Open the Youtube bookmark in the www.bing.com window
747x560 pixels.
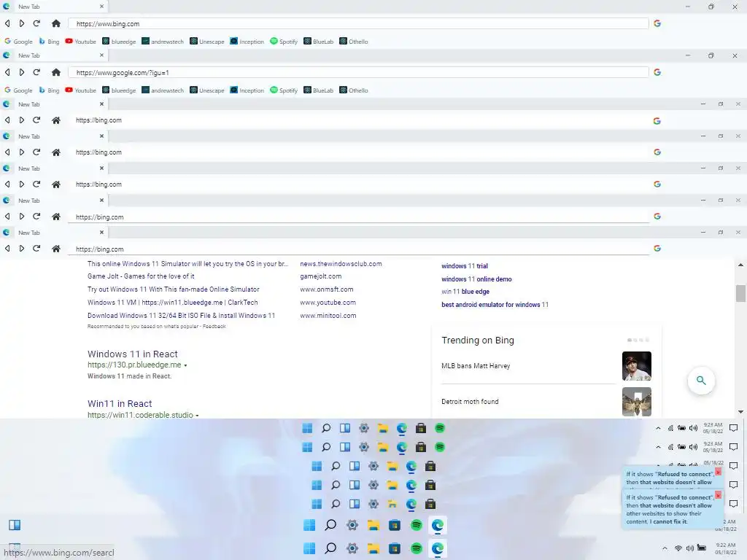[x=80, y=42]
